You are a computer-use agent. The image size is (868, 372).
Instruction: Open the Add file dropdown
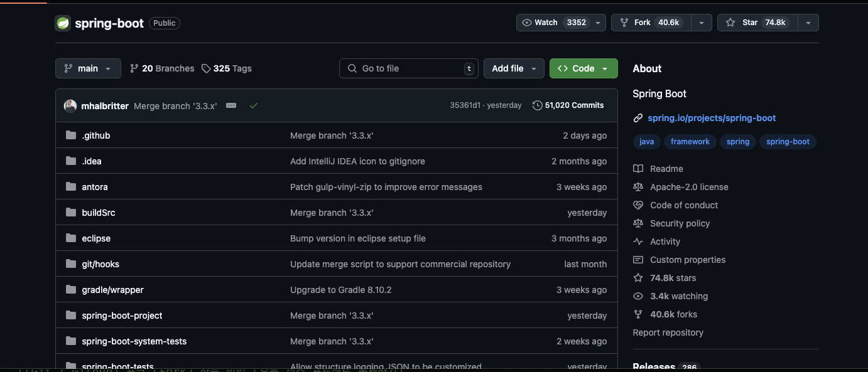click(514, 68)
